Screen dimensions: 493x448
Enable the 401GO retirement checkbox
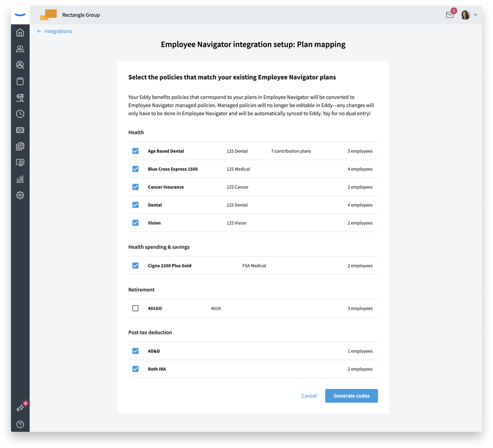point(135,308)
